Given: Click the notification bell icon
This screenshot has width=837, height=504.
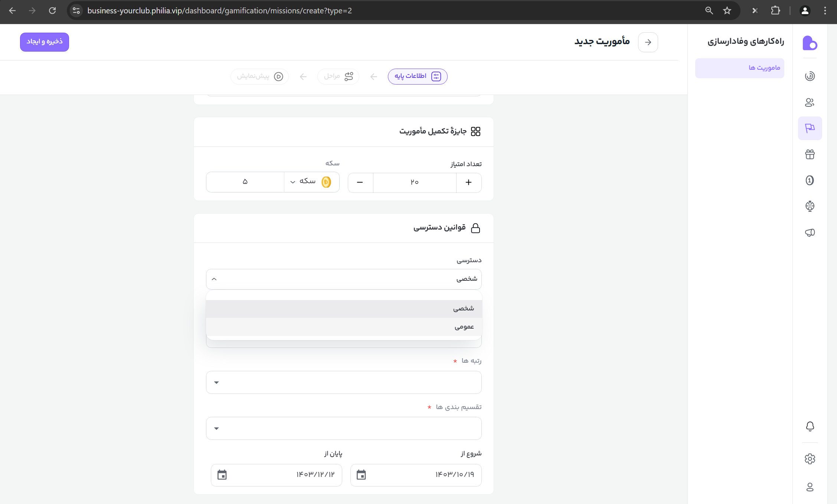Looking at the screenshot, I should coord(810,426).
